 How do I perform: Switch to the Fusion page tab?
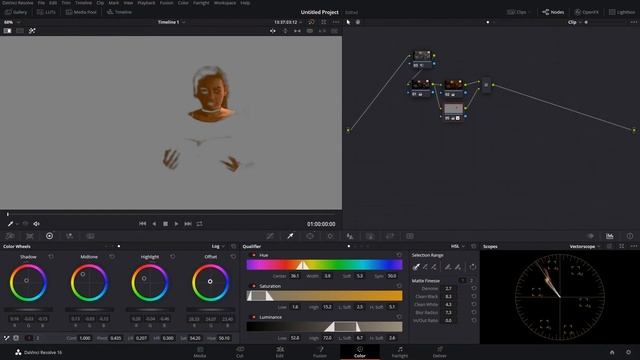320,351
